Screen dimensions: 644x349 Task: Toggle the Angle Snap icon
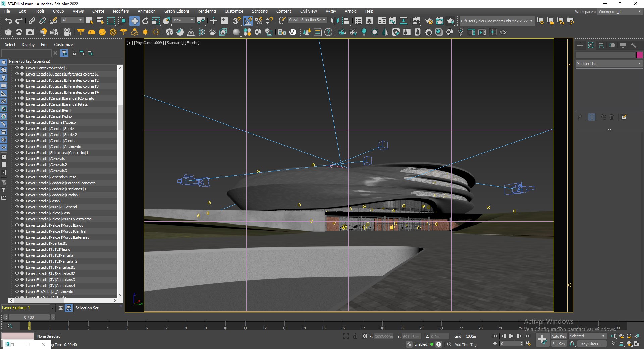(x=248, y=21)
